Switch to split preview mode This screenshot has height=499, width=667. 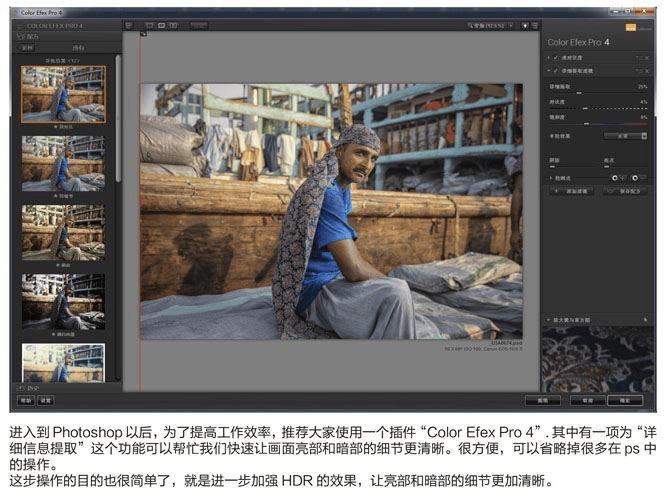click(x=162, y=26)
